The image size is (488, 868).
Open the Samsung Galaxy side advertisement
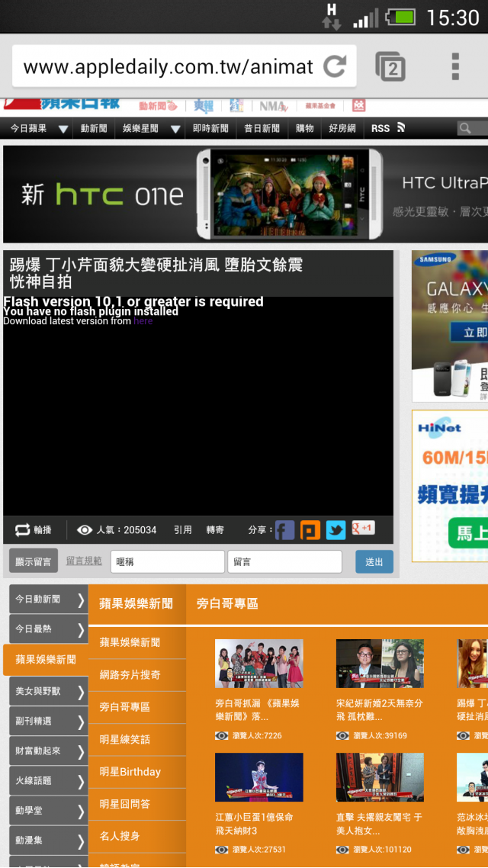point(450,326)
